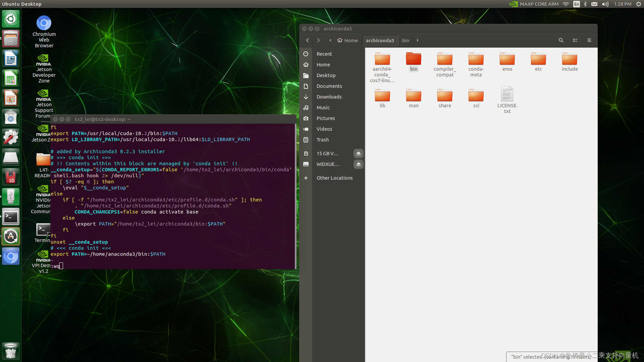Open the ssl folder
This screenshot has width=644, height=362.
point(476,99)
